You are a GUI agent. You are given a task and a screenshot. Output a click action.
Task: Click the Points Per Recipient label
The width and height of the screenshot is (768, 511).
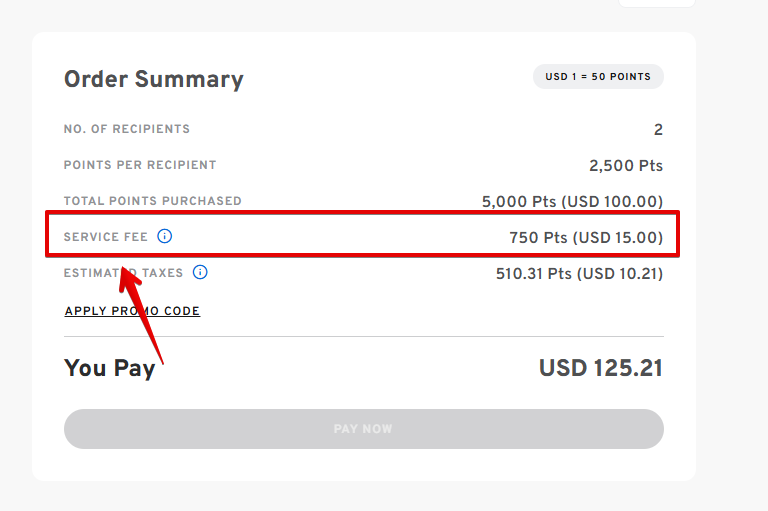[140, 165]
